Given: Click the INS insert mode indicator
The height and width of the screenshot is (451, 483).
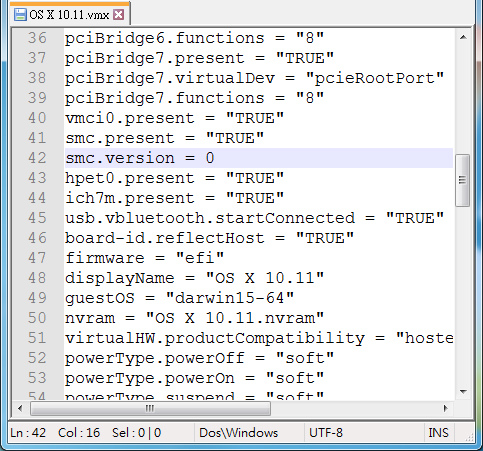Looking at the screenshot, I should tap(438, 433).
